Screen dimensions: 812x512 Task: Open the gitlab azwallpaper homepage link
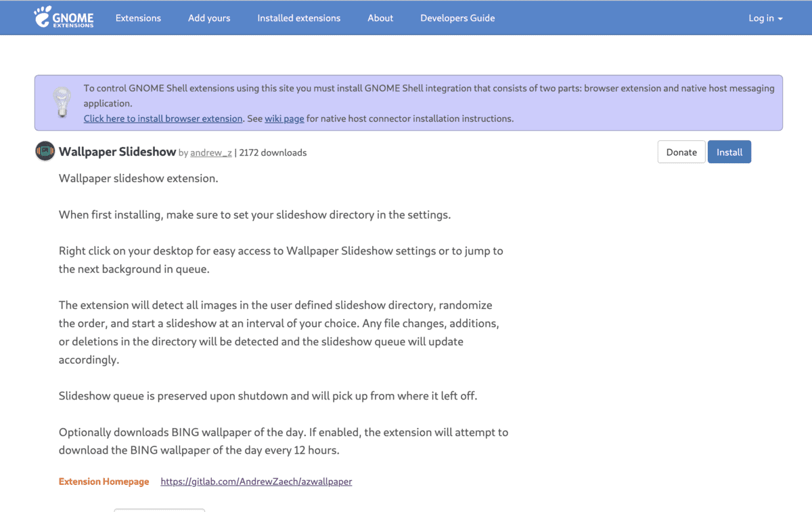(x=256, y=482)
